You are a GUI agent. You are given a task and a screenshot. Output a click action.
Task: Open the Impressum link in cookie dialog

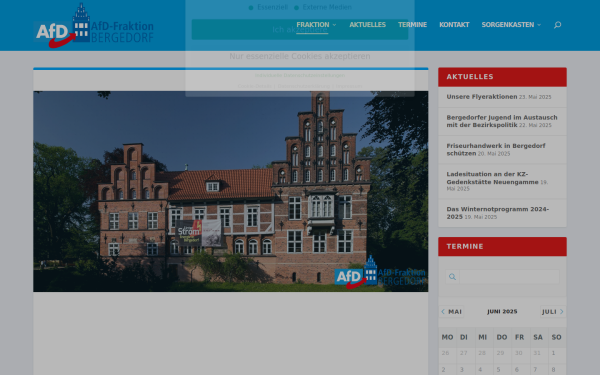coord(349,86)
